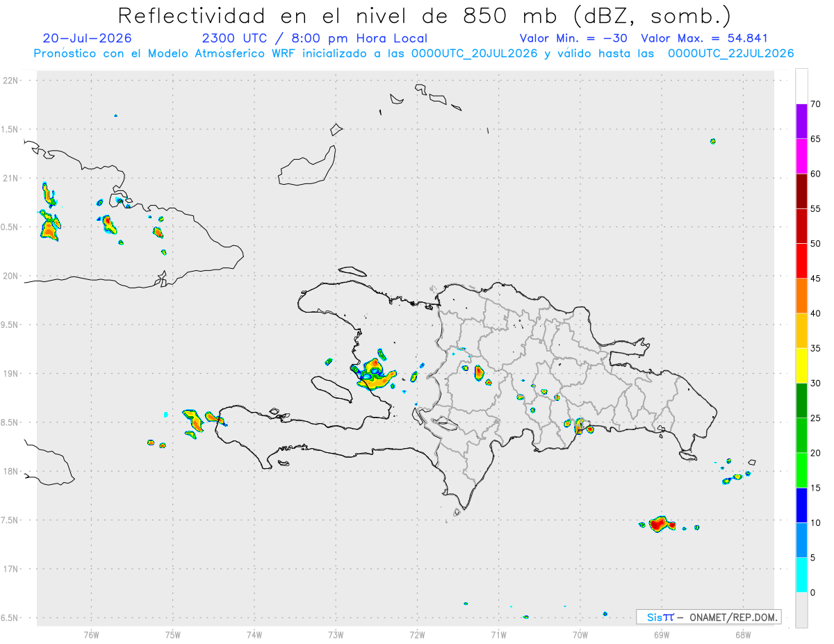834x644 pixels.
Task: Click the '76W' longitude axis label
Action: pyautogui.click(x=91, y=634)
